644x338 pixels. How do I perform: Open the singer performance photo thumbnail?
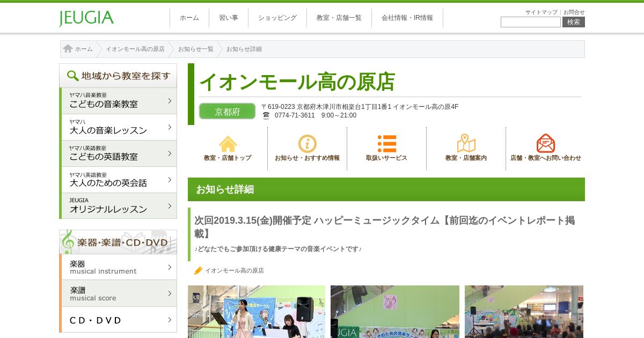(257, 312)
